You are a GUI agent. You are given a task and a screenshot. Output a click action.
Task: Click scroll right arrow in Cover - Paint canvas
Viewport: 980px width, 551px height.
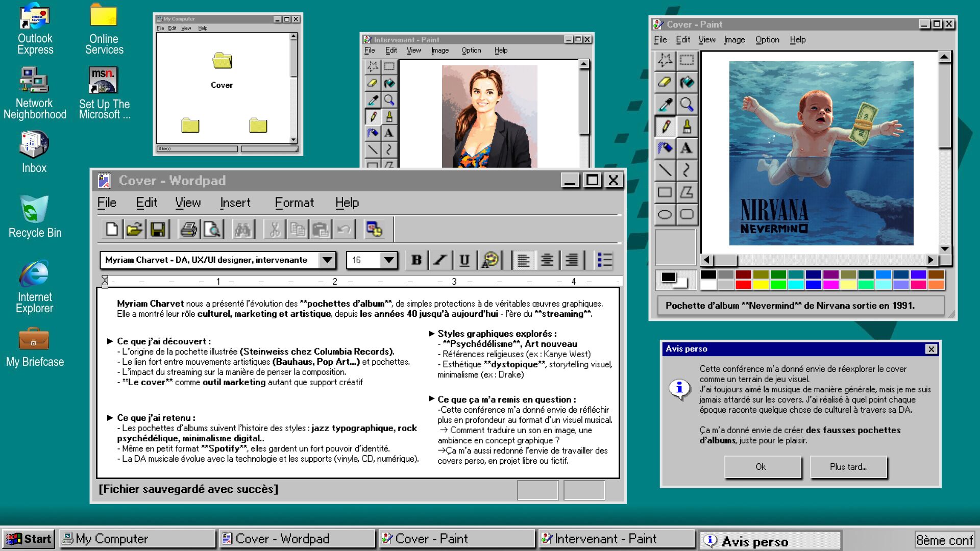click(930, 260)
